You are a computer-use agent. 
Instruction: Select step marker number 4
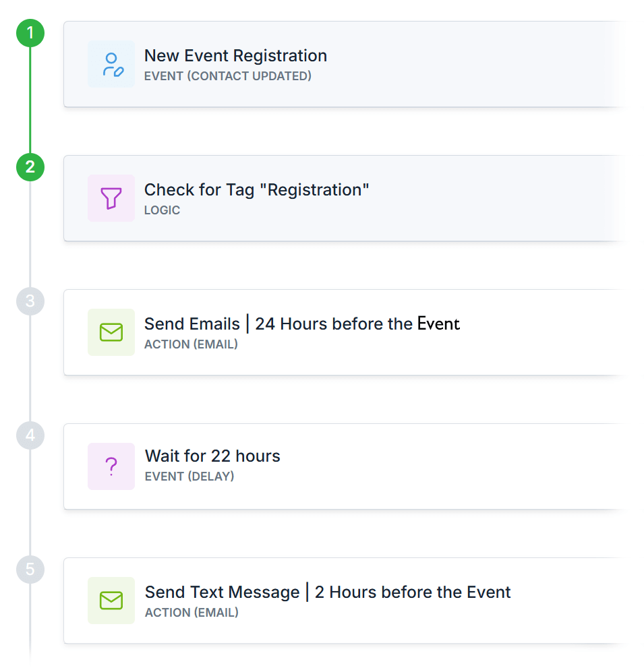(x=30, y=435)
